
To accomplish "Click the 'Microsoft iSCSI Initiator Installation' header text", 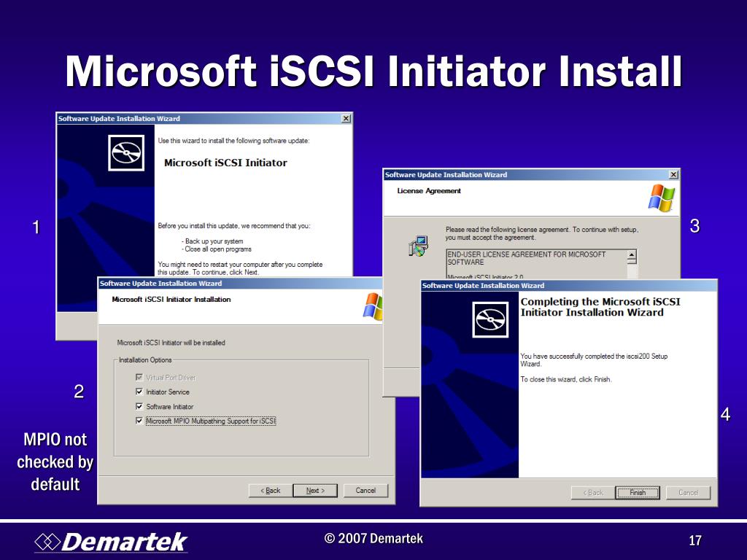I will tap(171, 300).
